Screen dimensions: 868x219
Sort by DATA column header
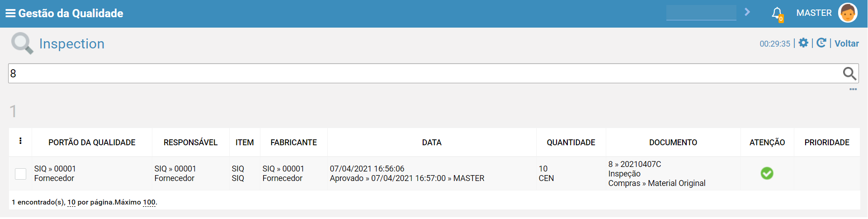click(432, 143)
